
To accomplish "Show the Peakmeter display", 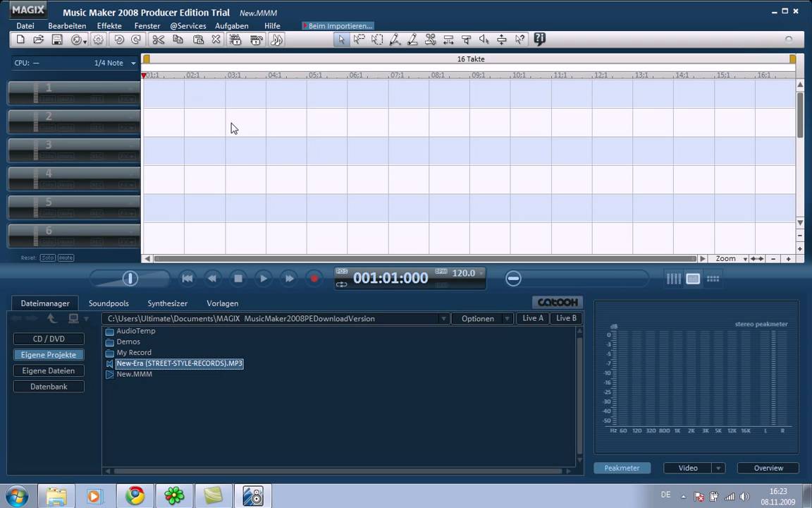I will [x=622, y=468].
